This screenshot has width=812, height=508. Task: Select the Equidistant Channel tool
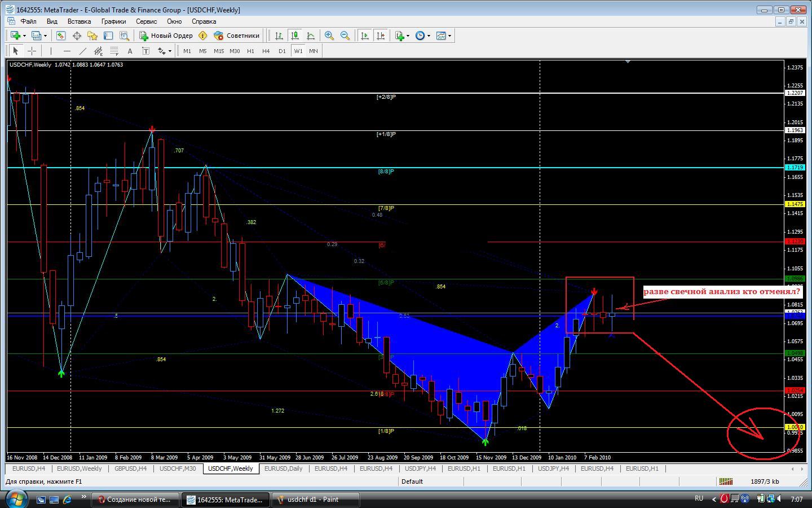click(98, 51)
